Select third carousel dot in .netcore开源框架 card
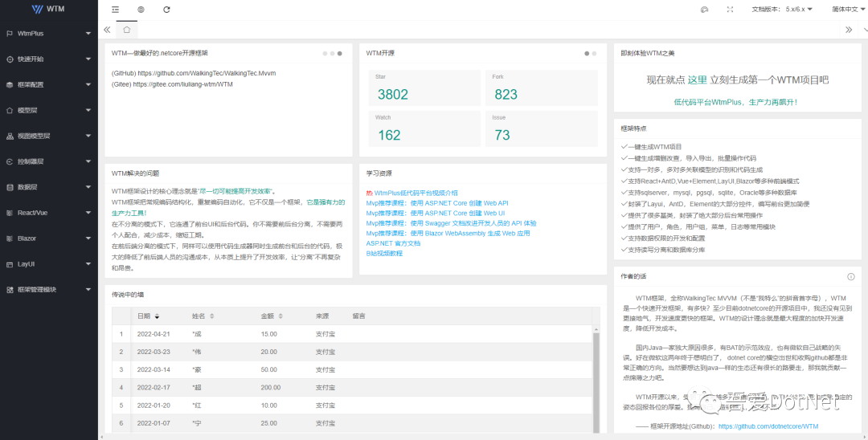 tap(339, 54)
